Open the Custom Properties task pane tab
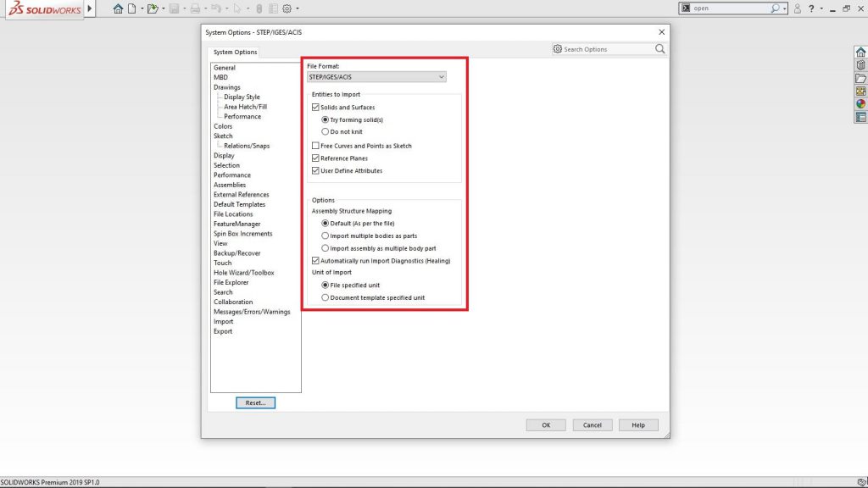 tap(860, 117)
